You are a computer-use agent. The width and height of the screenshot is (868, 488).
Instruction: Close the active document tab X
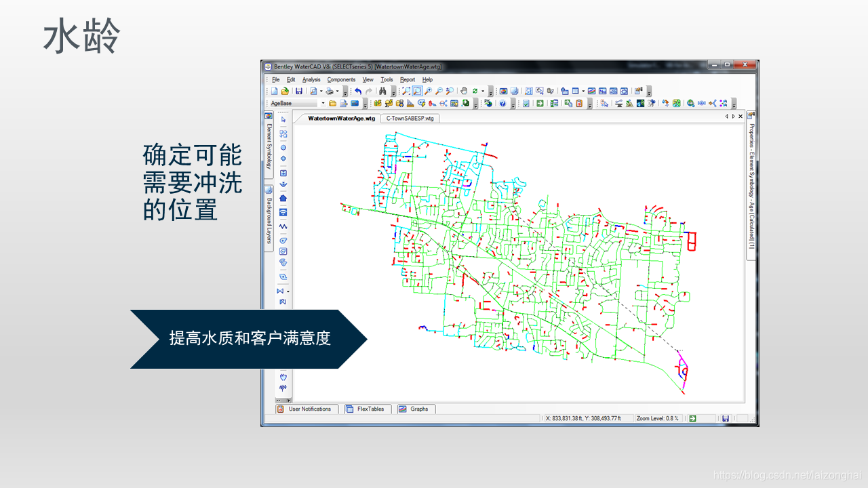click(741, 117)
